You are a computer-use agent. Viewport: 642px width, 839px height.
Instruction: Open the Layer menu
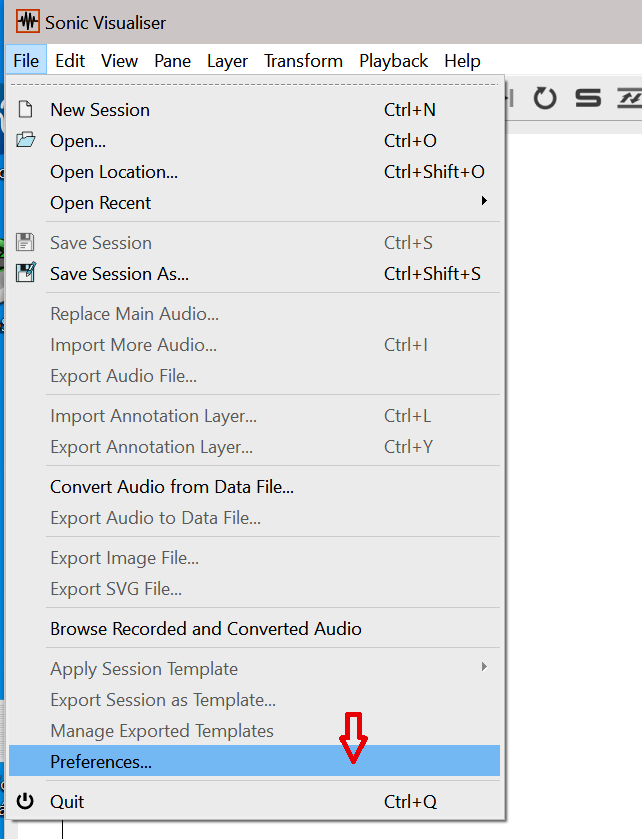pyautogui.click(x=227, y=60)
